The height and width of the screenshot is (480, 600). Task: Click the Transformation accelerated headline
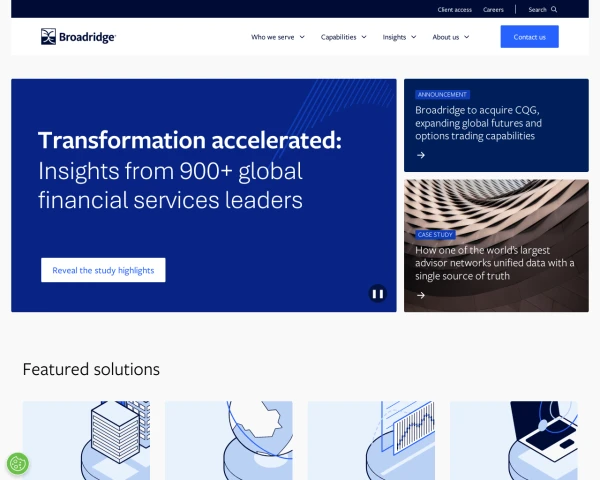point(189,140)
